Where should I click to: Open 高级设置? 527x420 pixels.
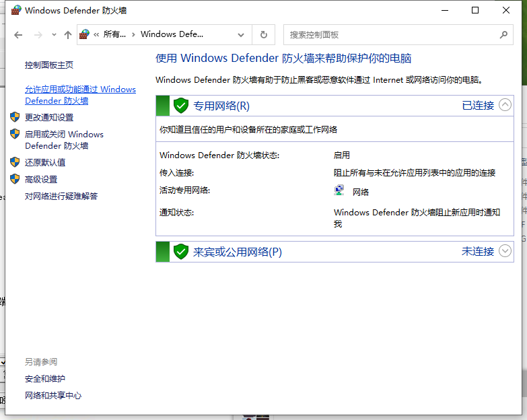[x=41, y=179]
